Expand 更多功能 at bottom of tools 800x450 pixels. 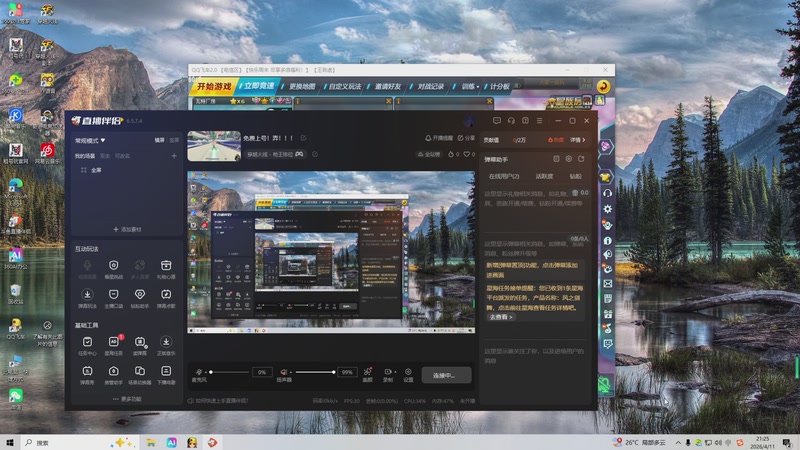click(x=127, y=399)
